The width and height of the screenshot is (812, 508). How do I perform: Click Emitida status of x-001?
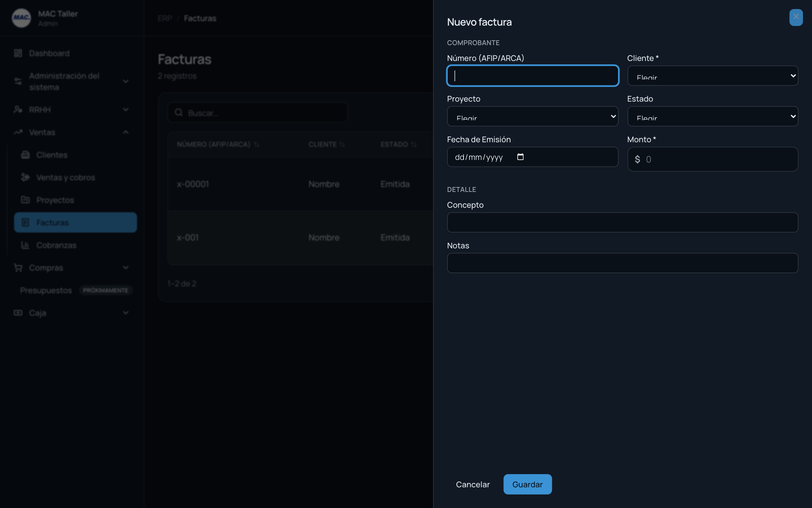point(395,237)
